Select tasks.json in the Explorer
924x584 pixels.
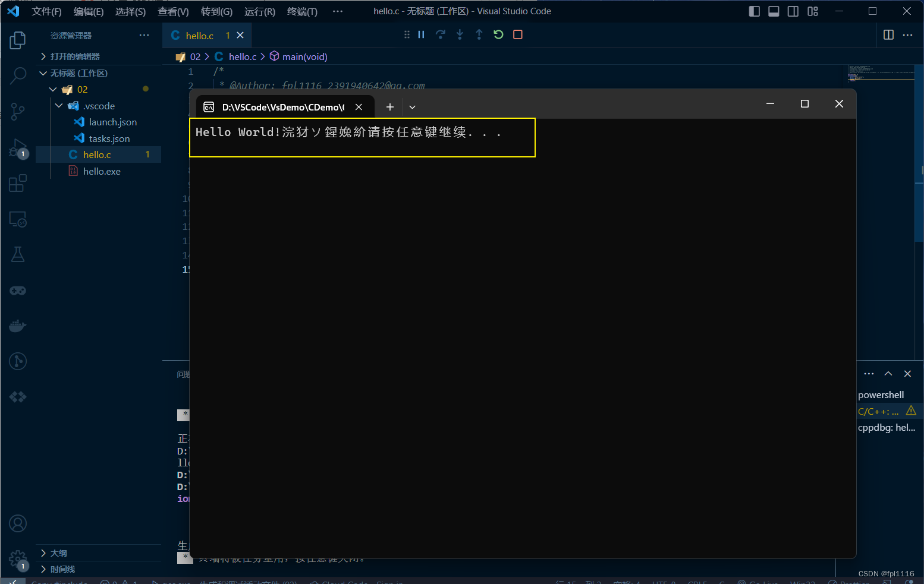point(109,138)
